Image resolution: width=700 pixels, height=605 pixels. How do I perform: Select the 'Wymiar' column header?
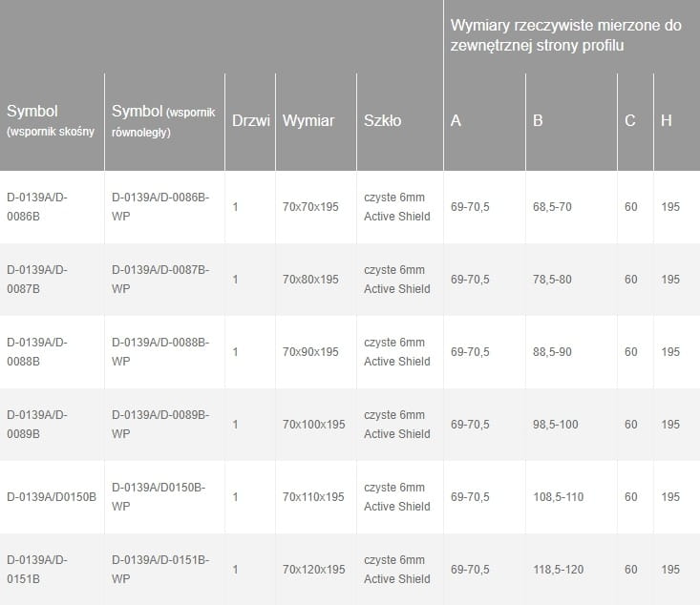click(308, 121)
